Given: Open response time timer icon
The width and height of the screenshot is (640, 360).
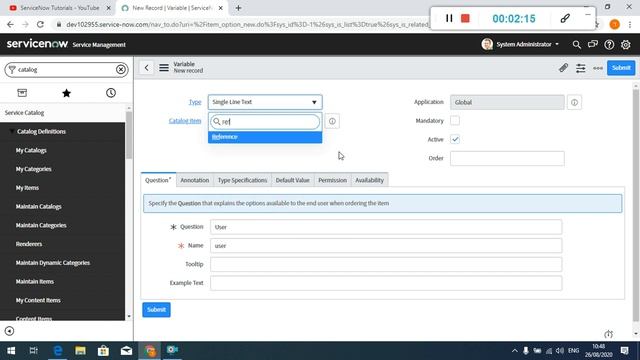Looking at the screenshot, I should coord(608,334).
